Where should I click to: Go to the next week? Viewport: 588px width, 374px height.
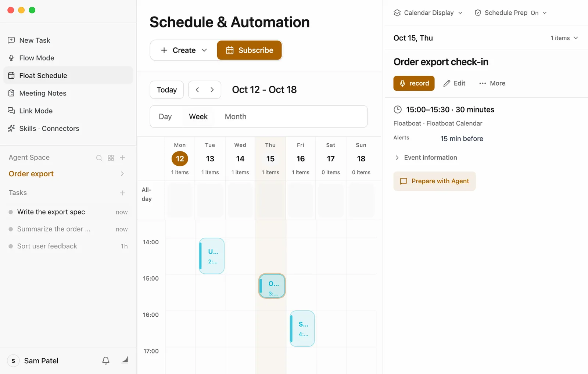coord(212,90)
